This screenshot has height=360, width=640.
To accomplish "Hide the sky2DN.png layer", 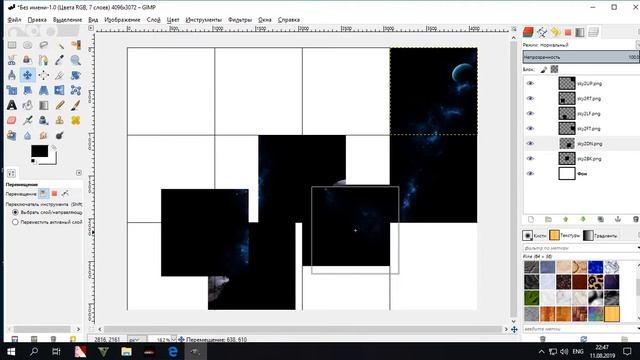I will pos(530,144).
